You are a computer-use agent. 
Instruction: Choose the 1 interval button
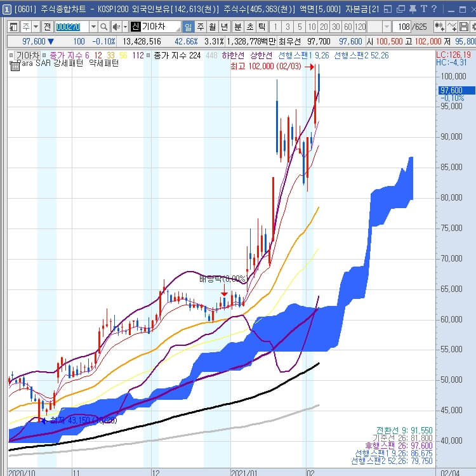coord(275,27)
